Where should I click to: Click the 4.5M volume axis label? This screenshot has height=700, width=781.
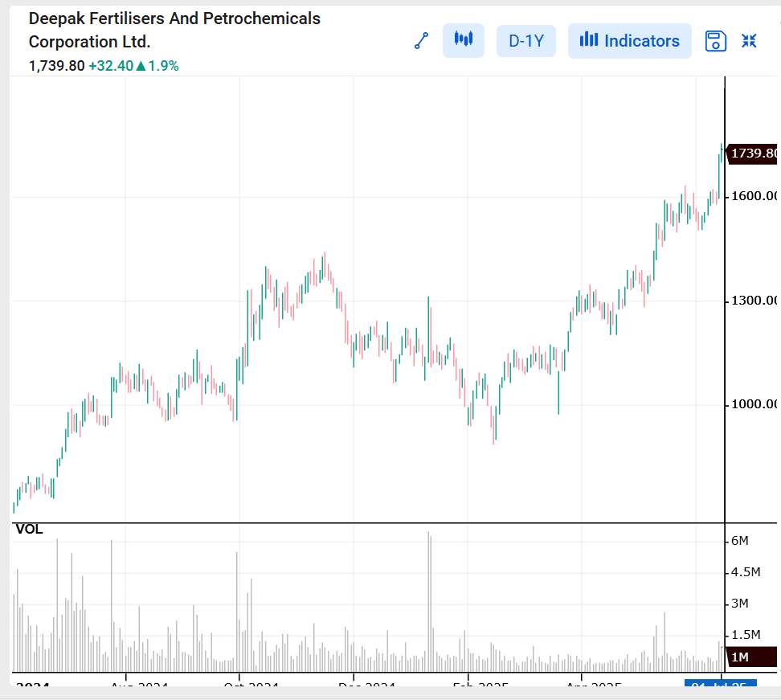pyautogui.click(x=746, y=572)
